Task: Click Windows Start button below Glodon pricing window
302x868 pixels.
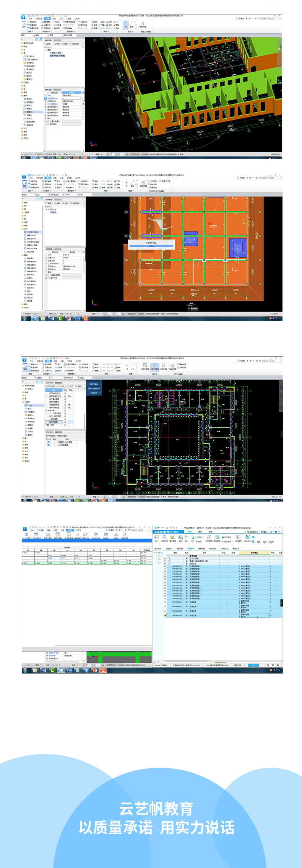Action: (x=24, y=670)
